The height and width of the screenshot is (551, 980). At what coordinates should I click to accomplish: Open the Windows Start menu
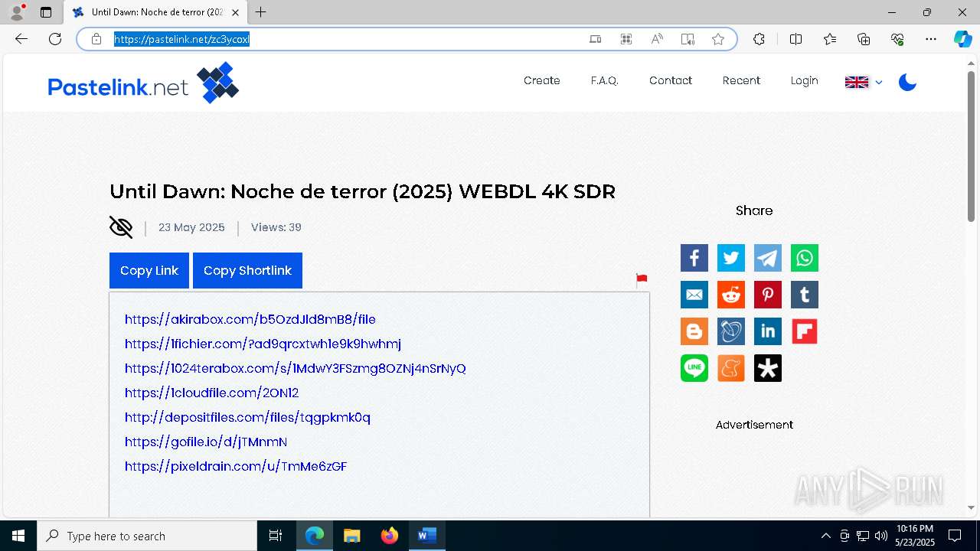coord(18,536)
